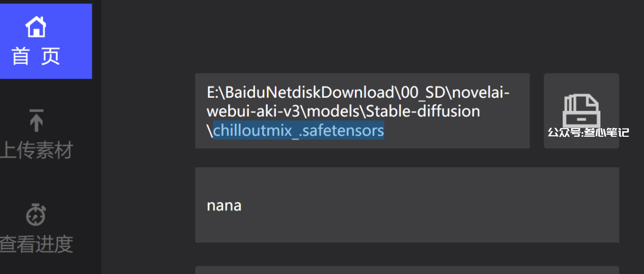
Task: Click the file drawer browse icon
Action: [581, 110]
